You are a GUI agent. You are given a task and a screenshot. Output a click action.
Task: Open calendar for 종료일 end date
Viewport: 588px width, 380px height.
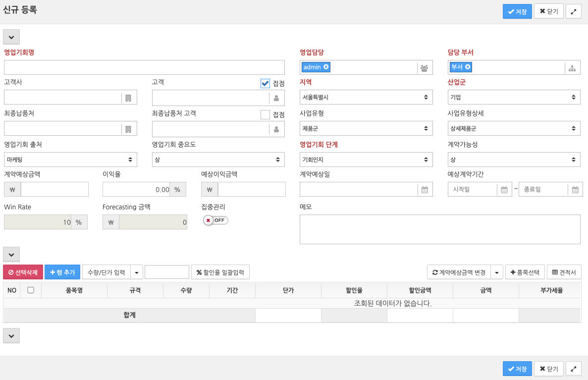(x=575, y=190)
